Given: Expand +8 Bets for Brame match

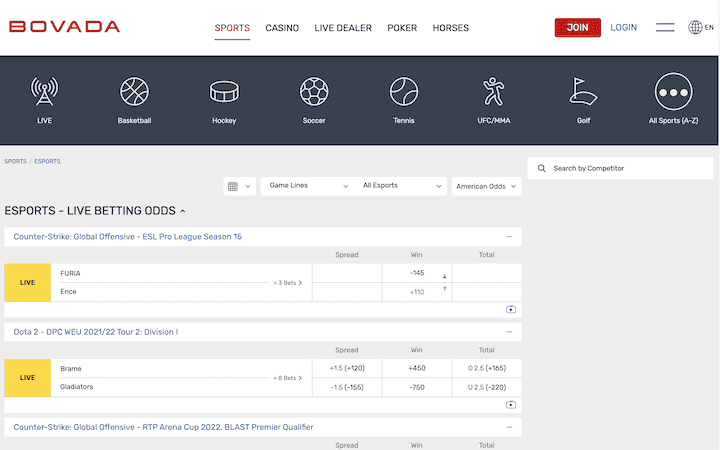Looking at the screenshot, I should tap(287, 378).
